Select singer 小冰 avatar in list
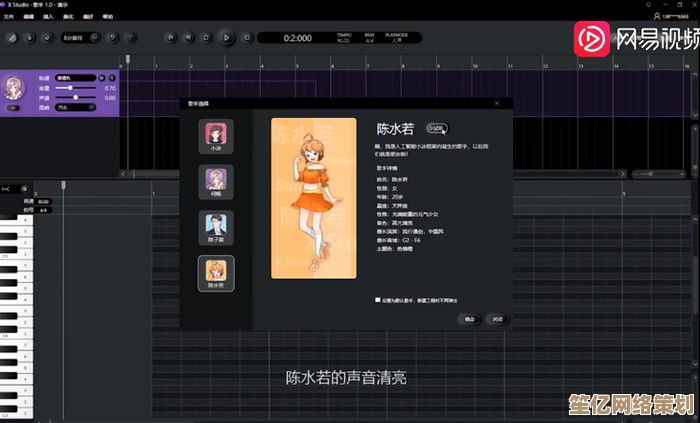This screenshot has width=700, height=423. click(x=216, y=134)
